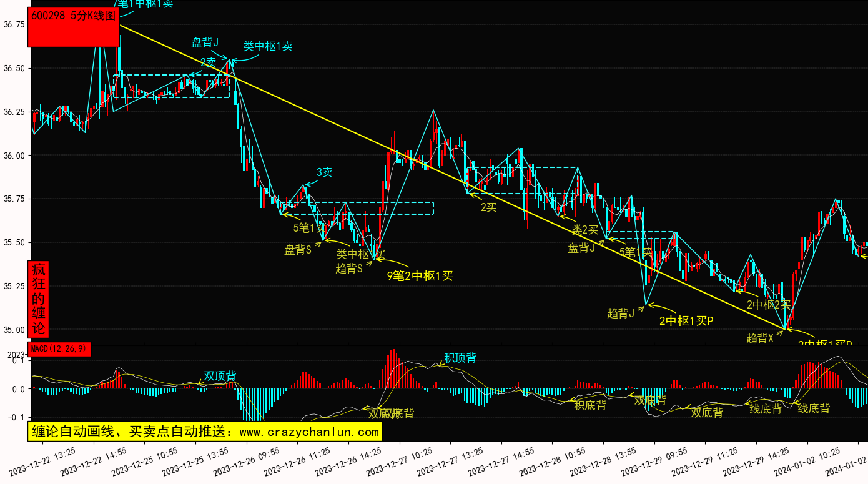This screenshot has height=484, width=868.
Task: Select the 2中枢2买 buy signal label
Action: point(769,305)
